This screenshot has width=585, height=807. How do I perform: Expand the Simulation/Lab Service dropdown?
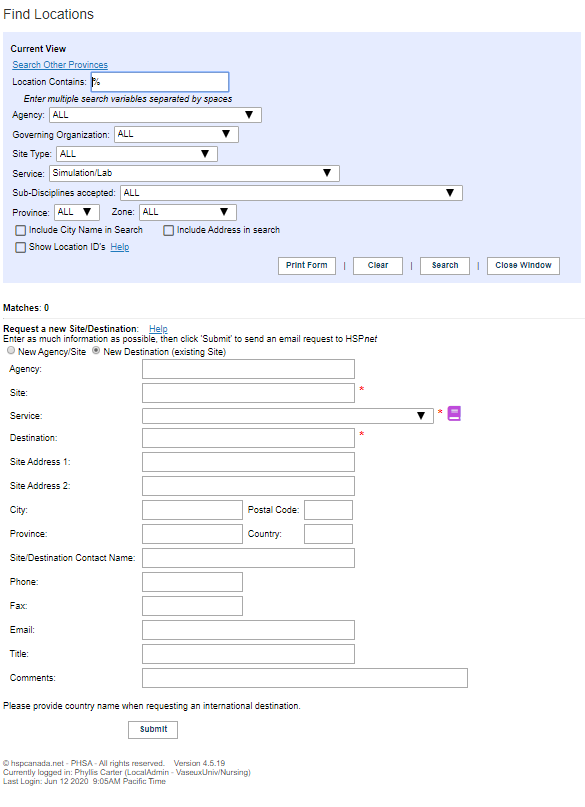tap(194, 173)
